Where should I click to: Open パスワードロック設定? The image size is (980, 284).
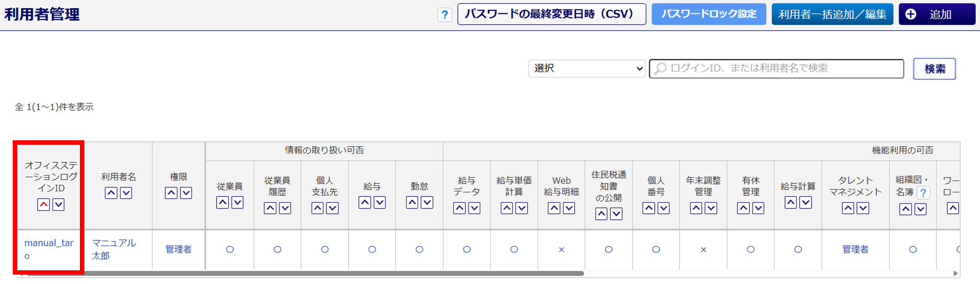(709, 14)
